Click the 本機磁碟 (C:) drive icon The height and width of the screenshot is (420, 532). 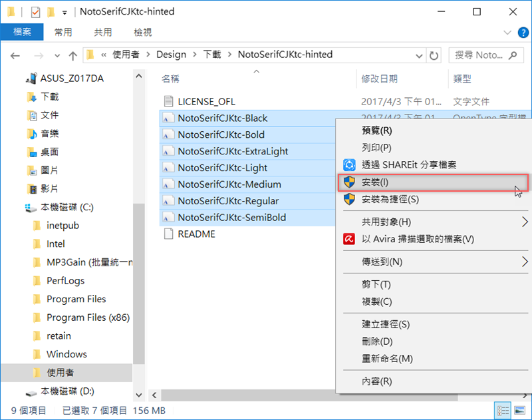coord(31,208)
